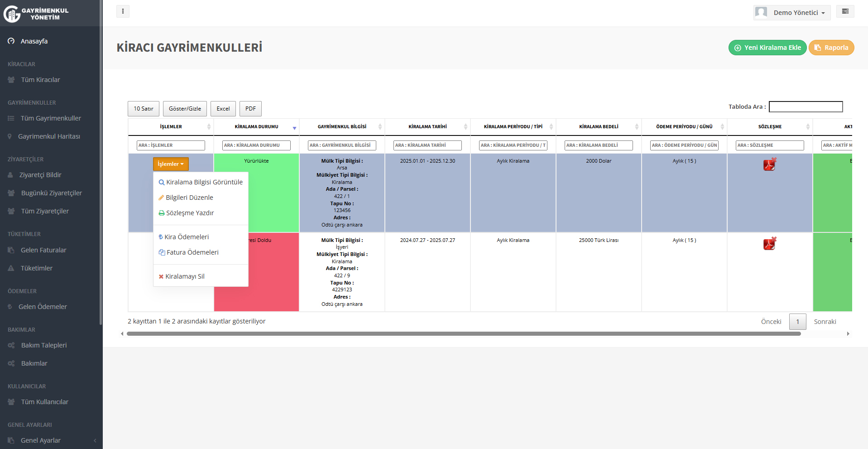Click Yeni Kiralama Ekle button
868x449 pixels.
pos(767,48)
